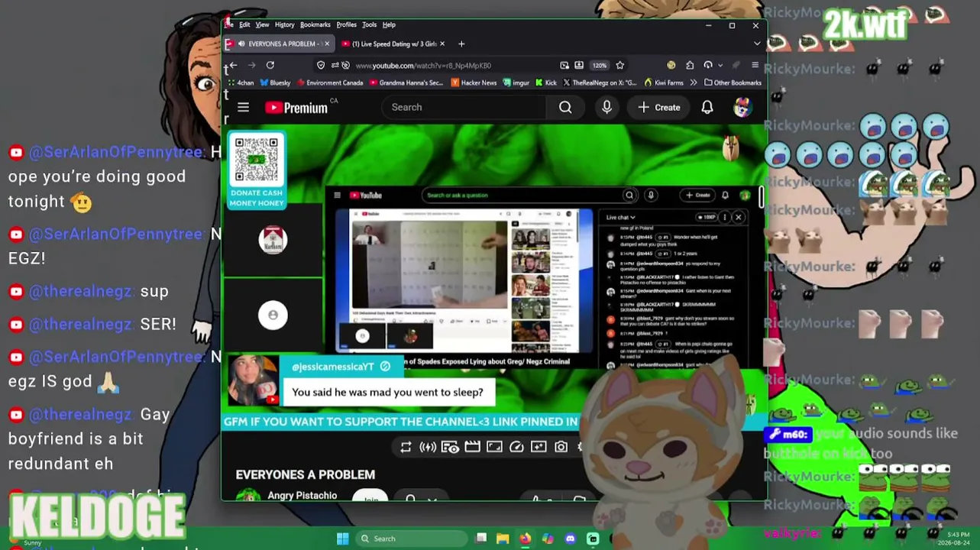Open the YouTube notifications bell
The height and width of the screenshot is (550, 980).
[707, 108]
